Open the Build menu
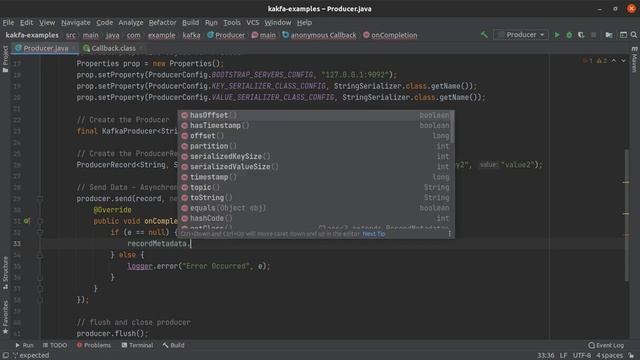 click(x=190, y=22)
